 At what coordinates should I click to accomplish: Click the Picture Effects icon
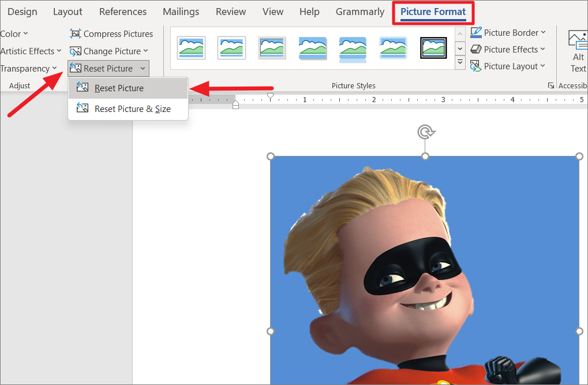pos(476,49)
